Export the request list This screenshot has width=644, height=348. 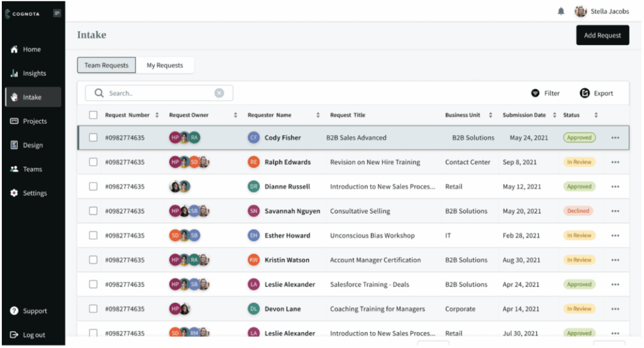(596, 93)
